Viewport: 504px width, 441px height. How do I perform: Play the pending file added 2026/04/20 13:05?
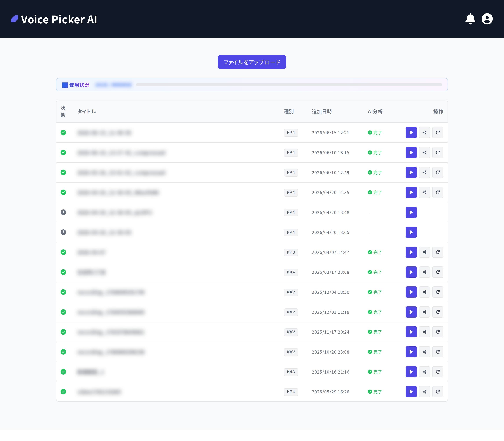[x=411, y=232]
